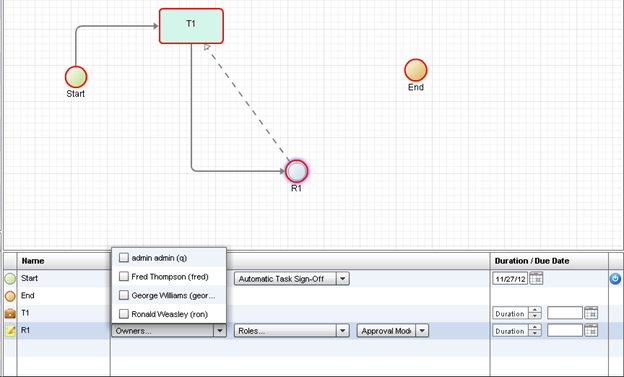This screenshot has height=377, width=624.
Task: Click the T1 Duration field
Action: (511, 313)
